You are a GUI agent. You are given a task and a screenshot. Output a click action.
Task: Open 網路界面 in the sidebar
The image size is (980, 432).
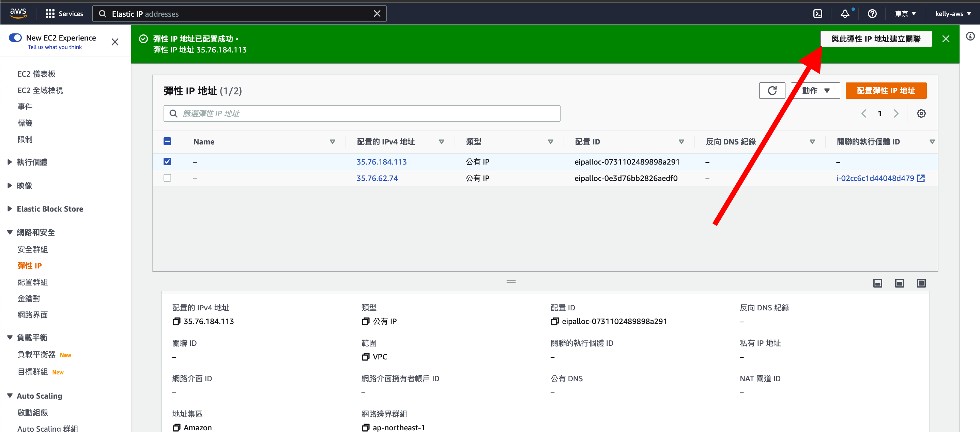tap(32, 315)
